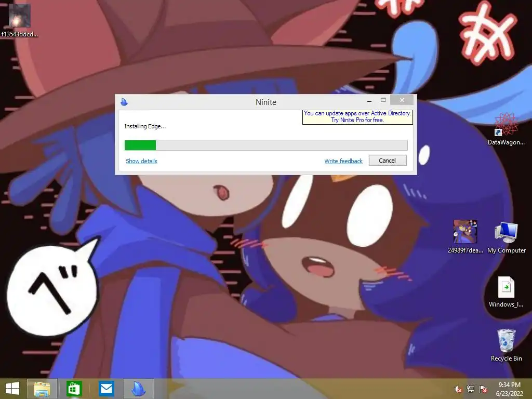Screen dimensions: 532x399
Task: Click the Write feedback link
Action: click(343, 161)
